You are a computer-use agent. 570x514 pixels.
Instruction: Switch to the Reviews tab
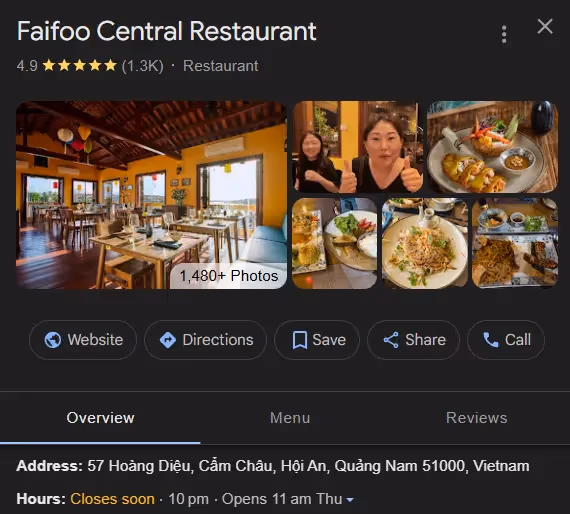476,418
